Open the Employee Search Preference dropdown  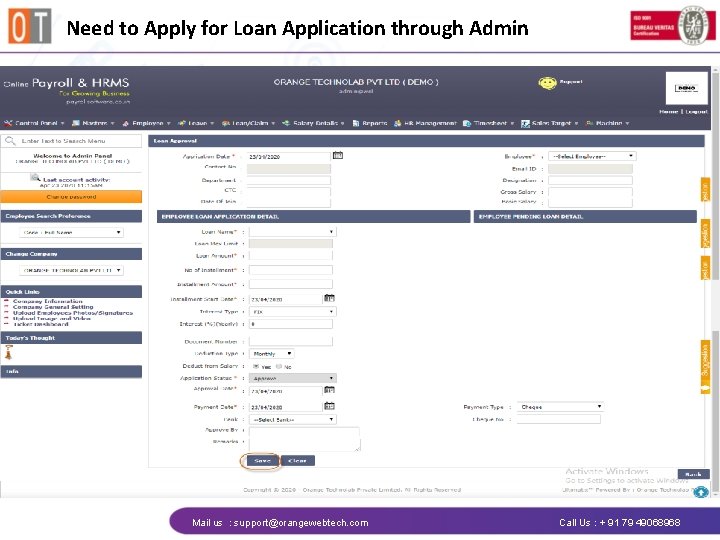(x=71, y=232)
